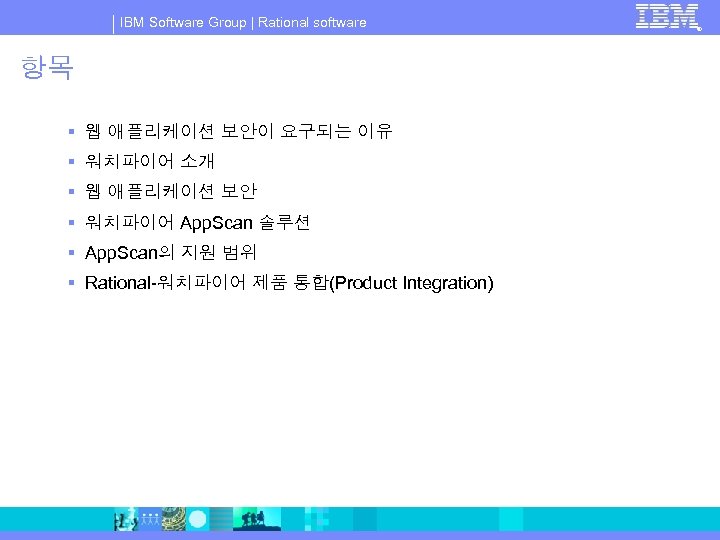Click the slide title '항목'

(x=47, y=67)
